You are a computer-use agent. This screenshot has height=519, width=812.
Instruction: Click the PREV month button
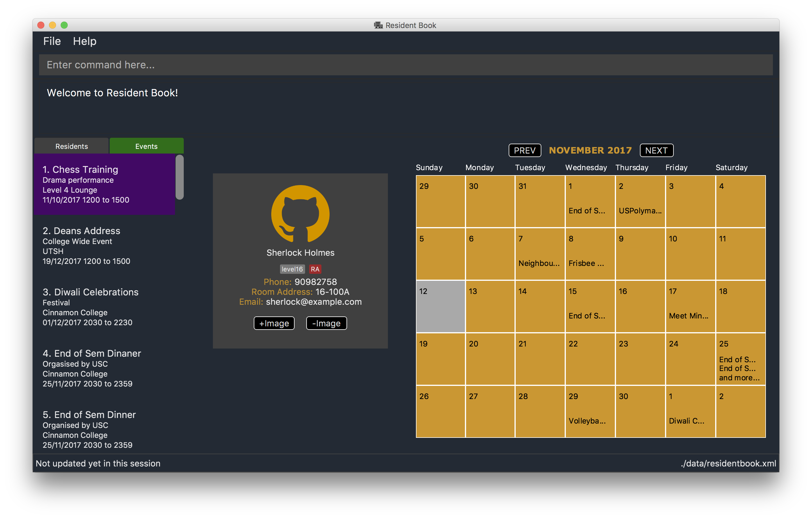click(524, 150)
